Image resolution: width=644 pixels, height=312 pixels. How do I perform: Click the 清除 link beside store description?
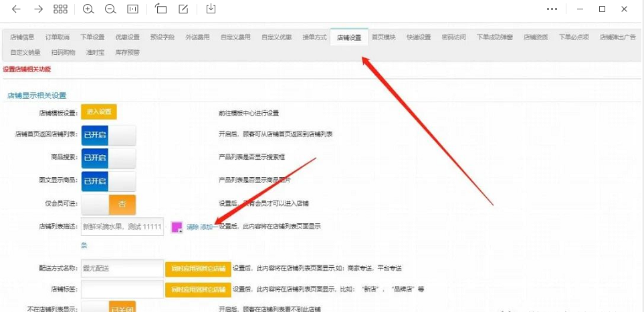click(193, 227)
